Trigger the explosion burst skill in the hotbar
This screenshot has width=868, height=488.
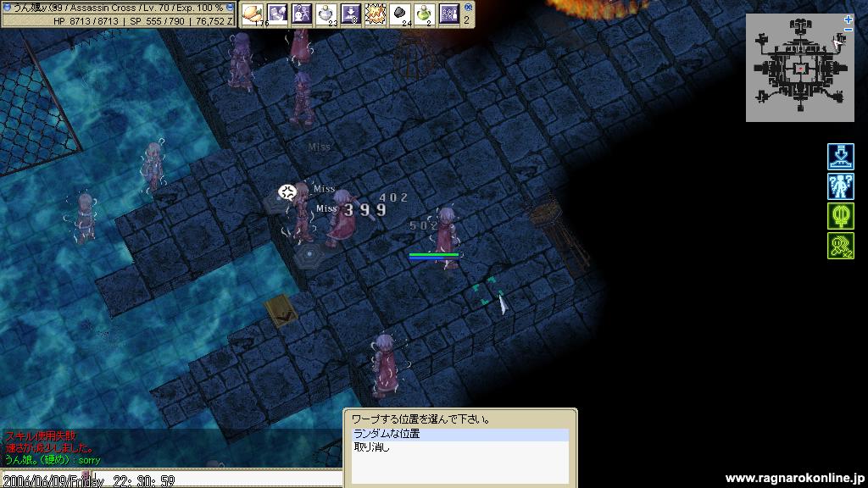click(x=375, y=14)
